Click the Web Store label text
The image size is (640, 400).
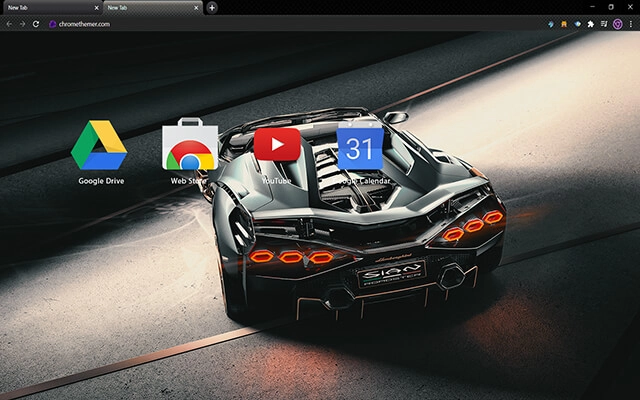point(189,181)
